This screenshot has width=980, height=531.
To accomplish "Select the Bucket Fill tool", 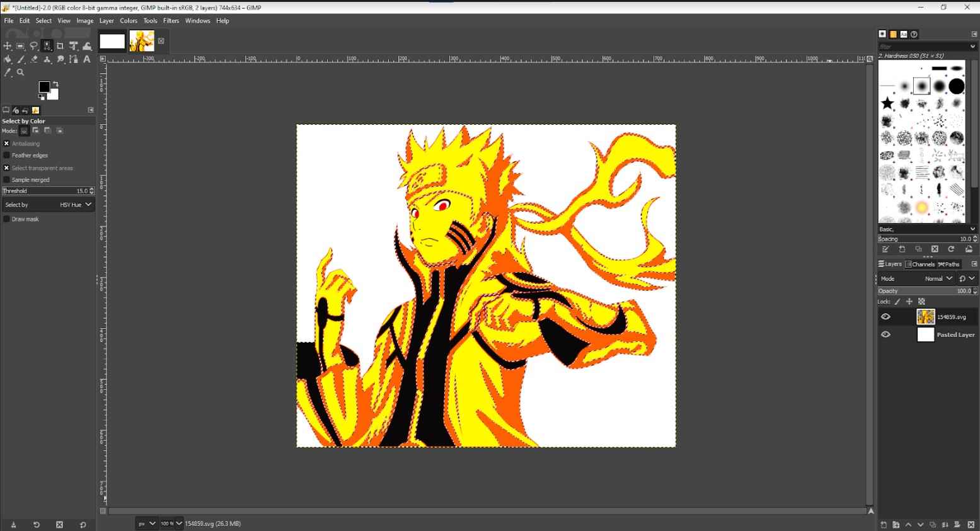I will [8, 59].
